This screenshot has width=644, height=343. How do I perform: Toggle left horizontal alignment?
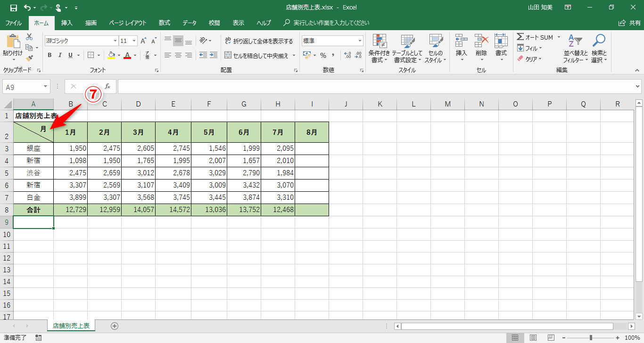168,55
